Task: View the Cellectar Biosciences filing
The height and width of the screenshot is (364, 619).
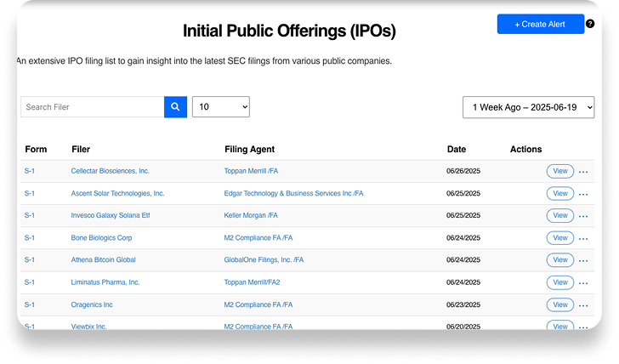Action: pyautogui.click(x=559, y=171)
